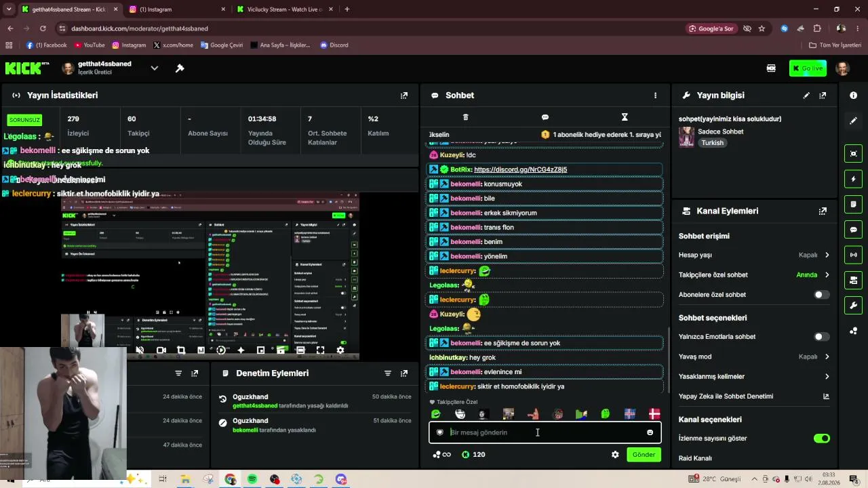Filter the Denetim Eylemleri list
This screenshot has width=868, height=488.
[x=388, y=373]
